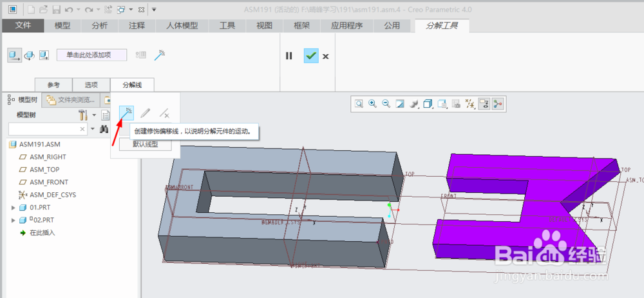The image size is (644, 298).
Task: Open the Redo dropdown arrow
Action: pyautogui.click(x=98, y=10)
